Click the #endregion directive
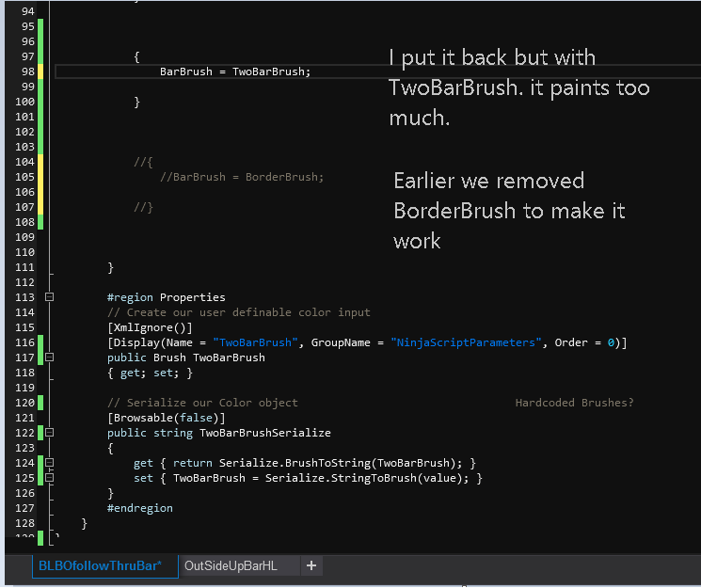Viewport: 701px width, 588px height. 140,508
